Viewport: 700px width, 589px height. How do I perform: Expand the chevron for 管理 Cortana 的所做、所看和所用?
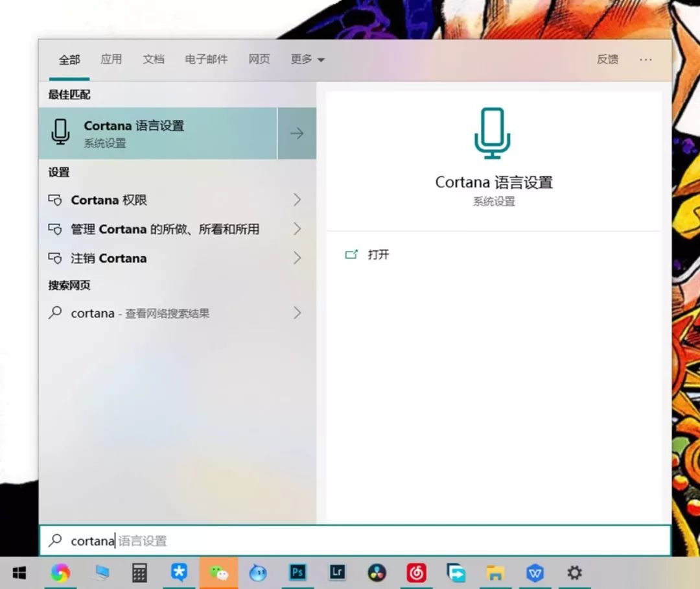coord(297,229)
